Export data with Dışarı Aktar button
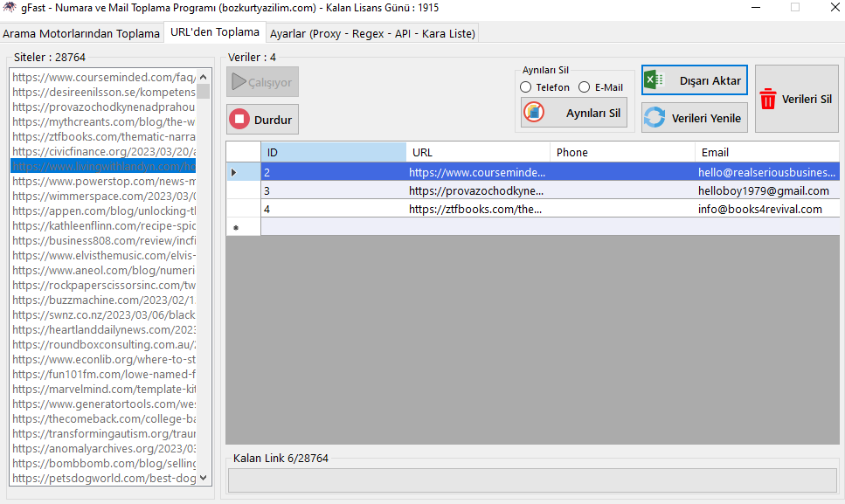845x504 pixels. tap(694, 80)
